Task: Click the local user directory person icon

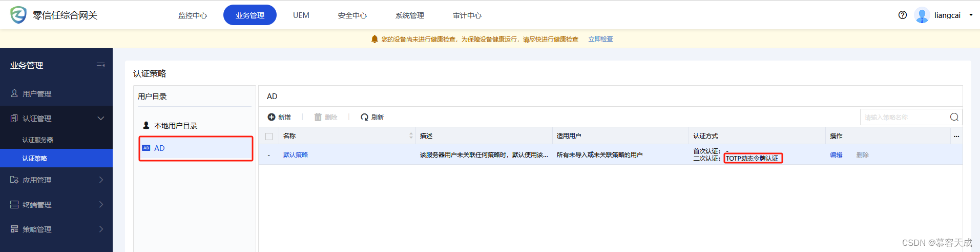Action: click(146, 125)
